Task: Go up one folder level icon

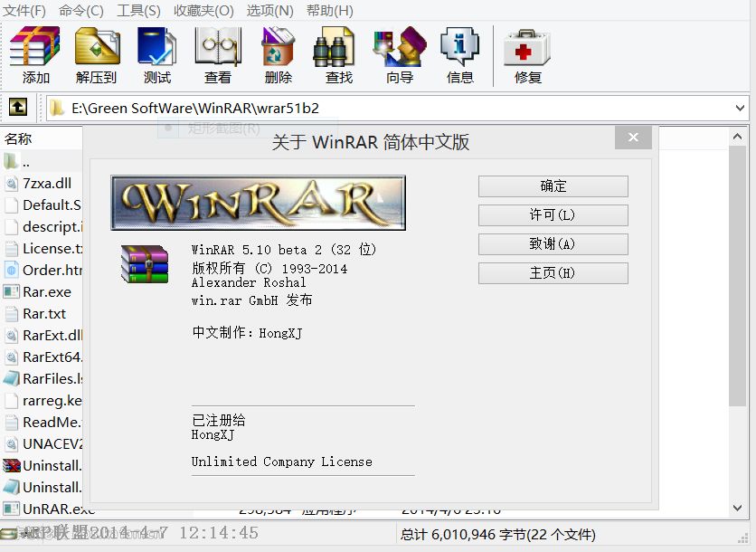Action: pyautogui.click(x=18, y=107)
